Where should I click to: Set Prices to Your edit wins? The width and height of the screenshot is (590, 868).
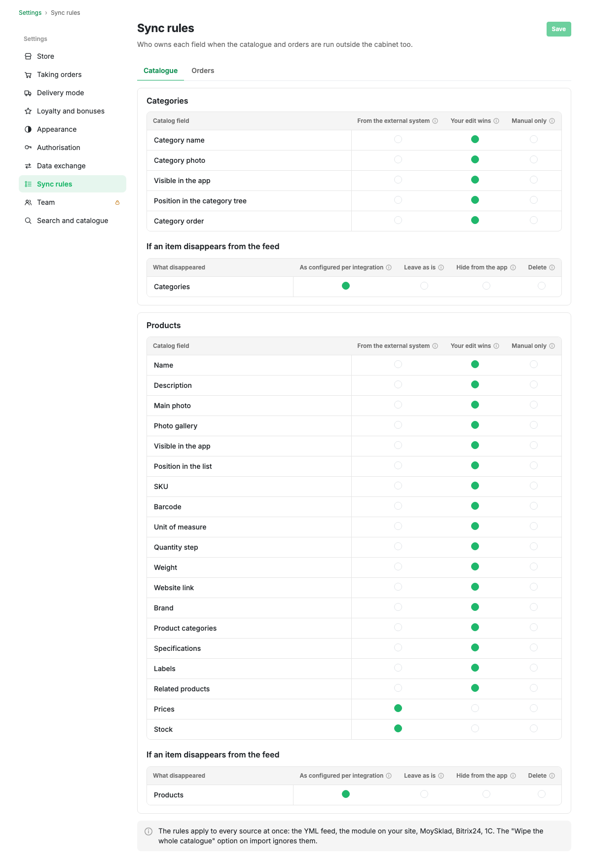(x=475, y=708)
